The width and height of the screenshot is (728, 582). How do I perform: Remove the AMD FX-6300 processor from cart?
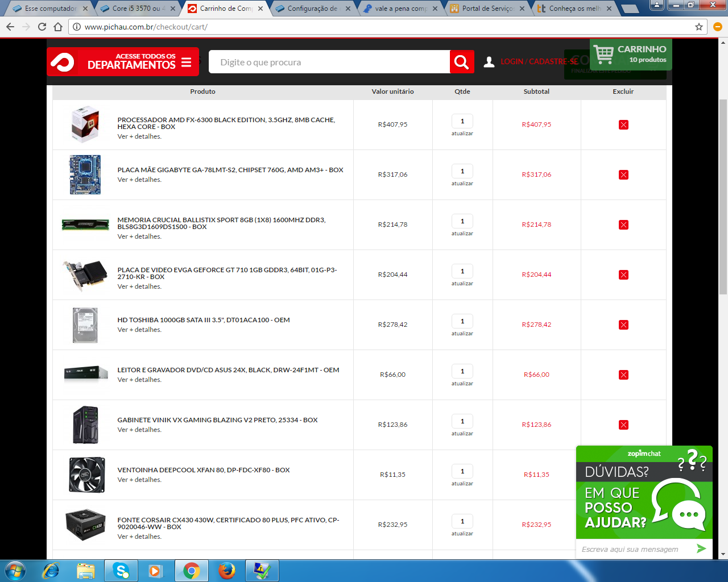point(623,124)
